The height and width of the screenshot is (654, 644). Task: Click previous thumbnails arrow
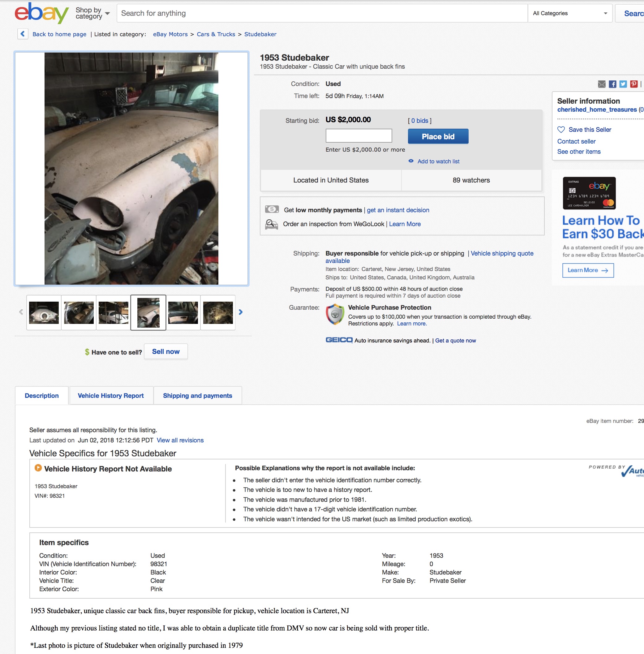point(21,312)
